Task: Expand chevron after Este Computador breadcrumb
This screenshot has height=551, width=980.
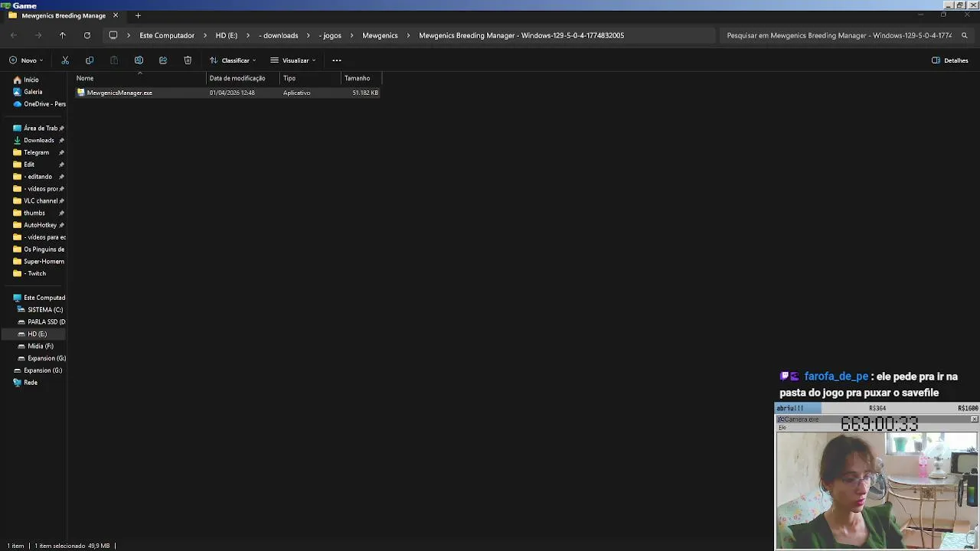Action: 205,35
